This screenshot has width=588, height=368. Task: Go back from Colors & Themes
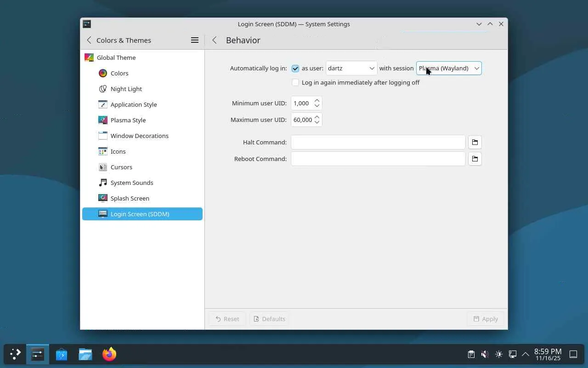(x=89, y=40)
